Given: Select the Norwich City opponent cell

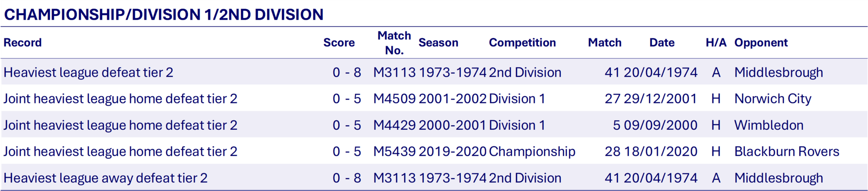Looking at the screenshot, I should click(772, 98).
